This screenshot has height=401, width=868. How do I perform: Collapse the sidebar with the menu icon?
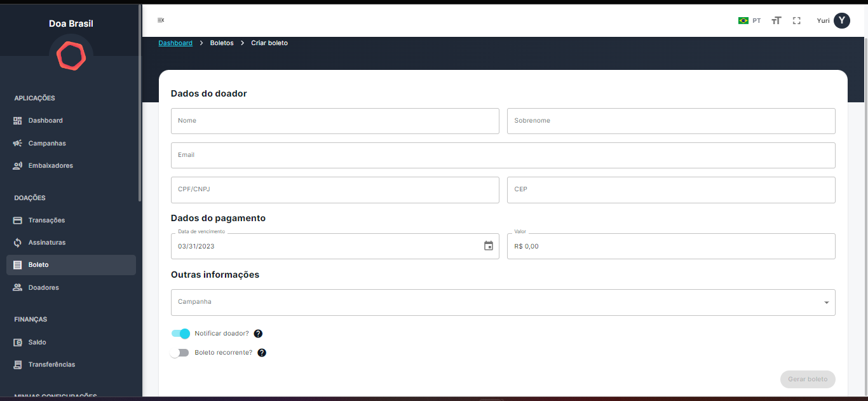pyautogui.click(x=161, y=20)
